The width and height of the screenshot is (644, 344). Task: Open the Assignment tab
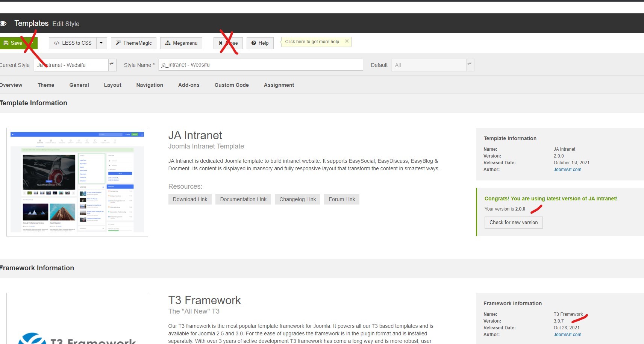coord(279,85)
